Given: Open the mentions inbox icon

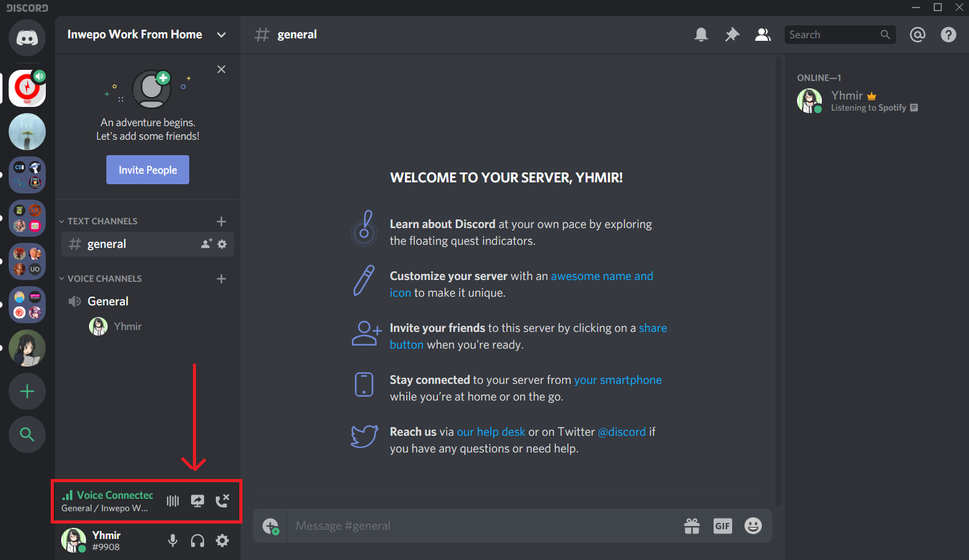Looking at the screenshot, I should [x=917, y=35].
